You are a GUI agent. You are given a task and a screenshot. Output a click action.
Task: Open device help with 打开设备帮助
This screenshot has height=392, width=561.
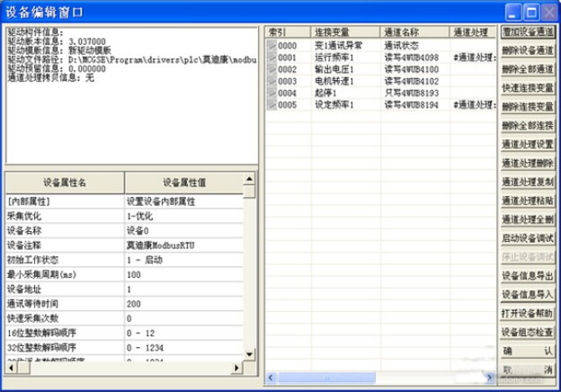[x=527, y=312]
